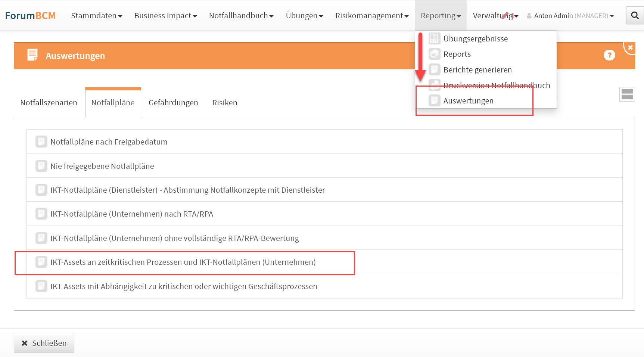The image size is (644, 357).
Task: Click the icon beside Notfallpläne nach Freigabedatum
Action: point(41,142)
